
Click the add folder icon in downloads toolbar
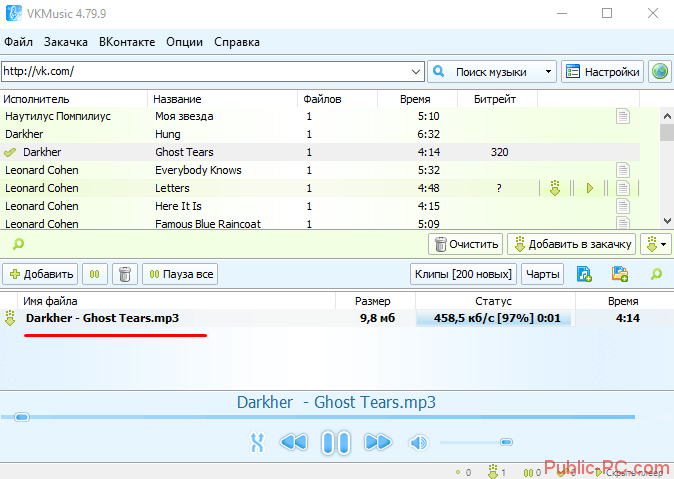coord(620,274)
